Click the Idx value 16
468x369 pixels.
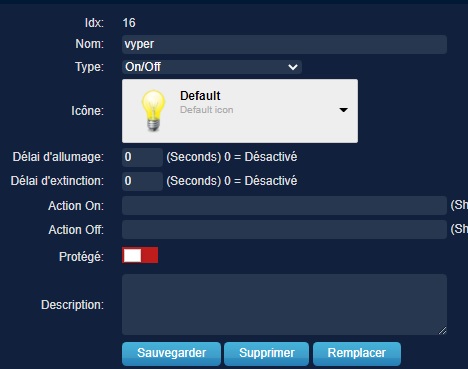tap(129, 23)
